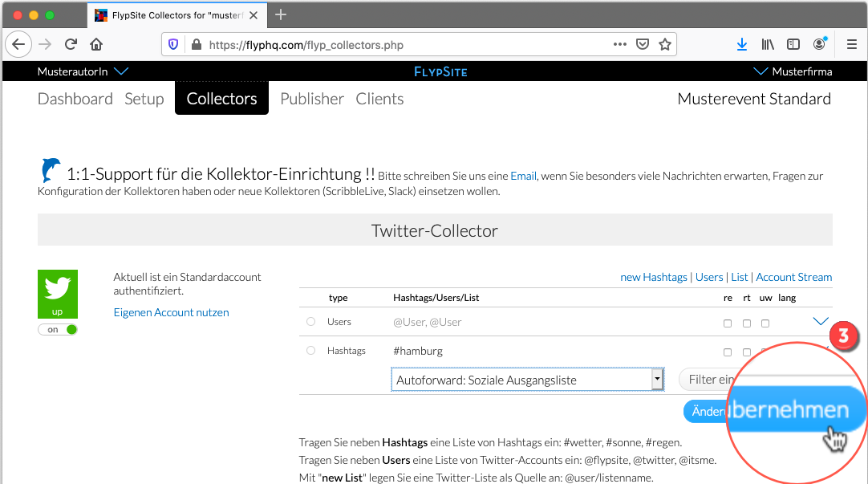
Task: Open the browser library icon
Action: [x=767, y=44]
